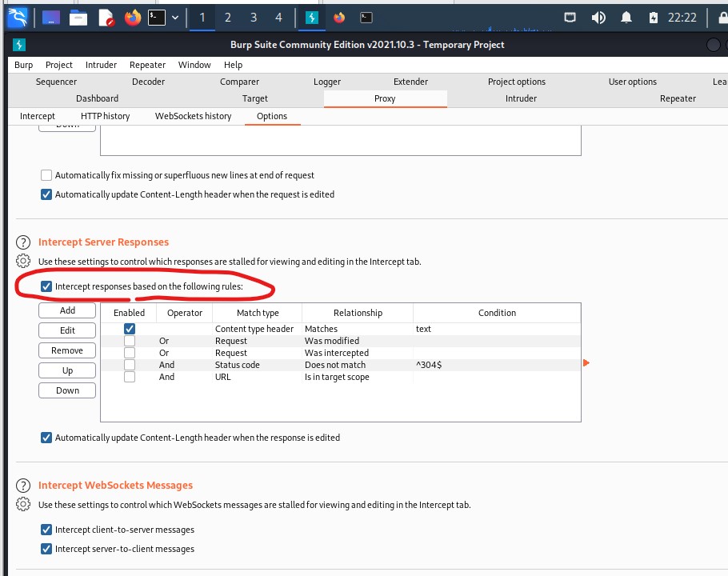This screenshot has width=728, height=576.
Task: Open the Project menu
Action: [59, 65]
